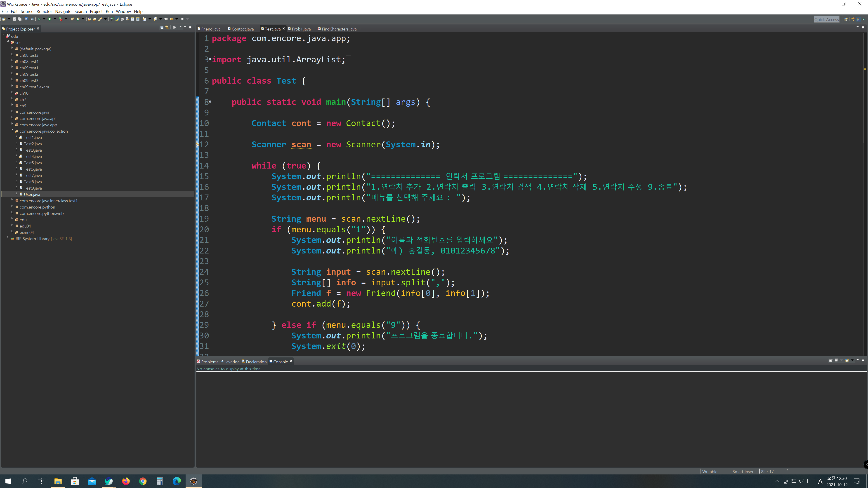Toggle Mark Occurrences highlighter button
Image resolution: width=868 pixels, height=488 pixels.
tap(117, 19)
